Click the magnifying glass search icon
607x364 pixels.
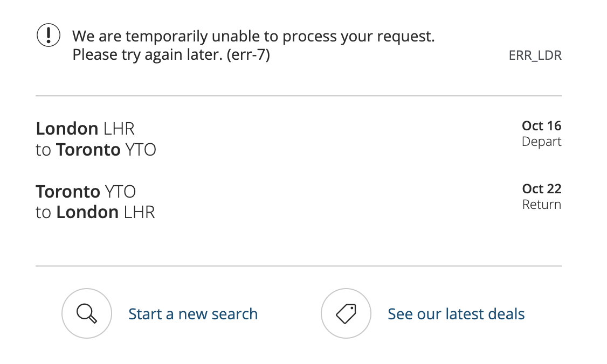click(87, 314)
